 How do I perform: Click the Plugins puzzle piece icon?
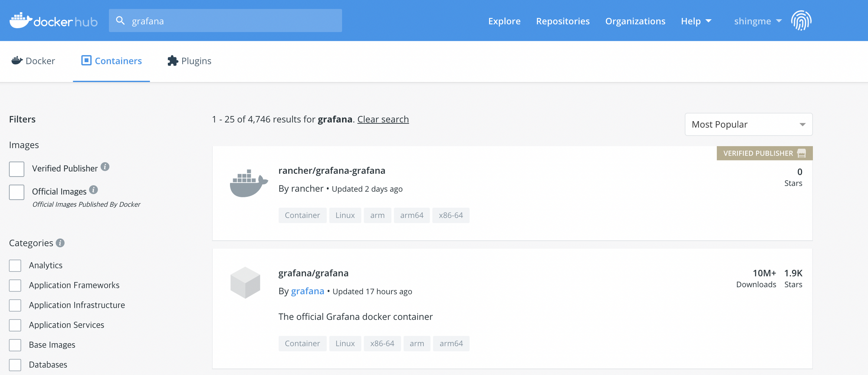click(173, 61)
